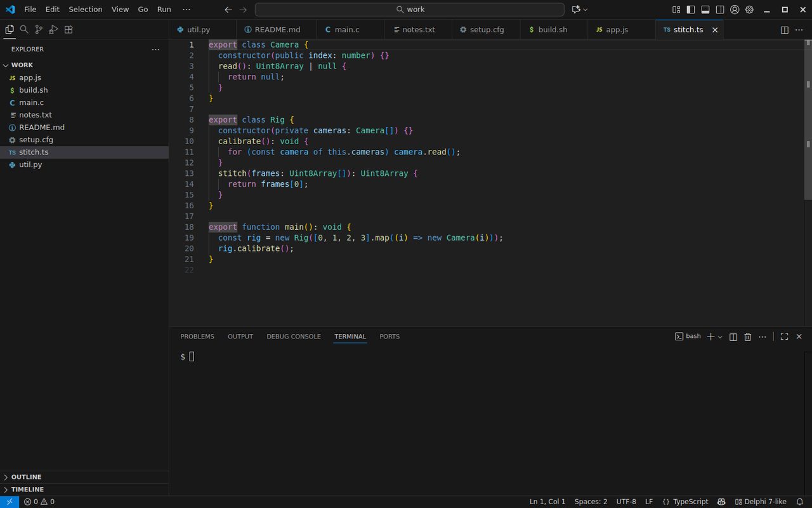
Task: Toggle secondary side bar visibility
Action: (720, 10)
